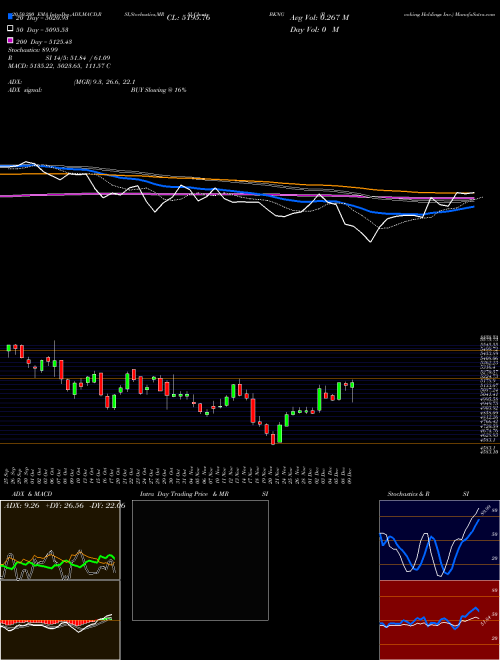Click the blue Stochastics chart panel
Image resolution: width=500 pixels, height=660 pixels.
tap(439, 540)
